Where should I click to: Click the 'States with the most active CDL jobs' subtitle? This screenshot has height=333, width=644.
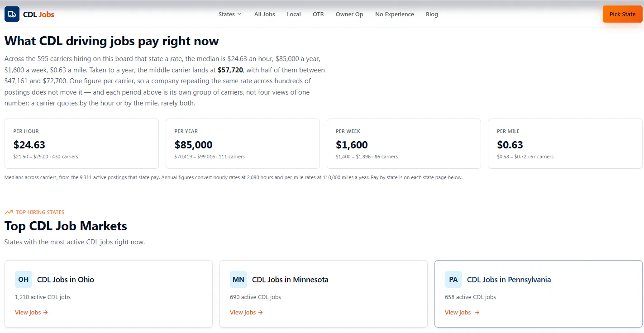[x=75, y=242]
